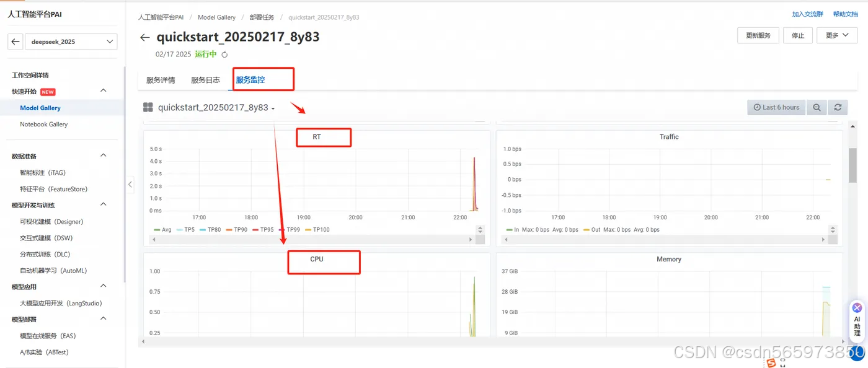Switch to the Service Details tab
The height and width of the screenshot is (368, 868).
(161, 80)
